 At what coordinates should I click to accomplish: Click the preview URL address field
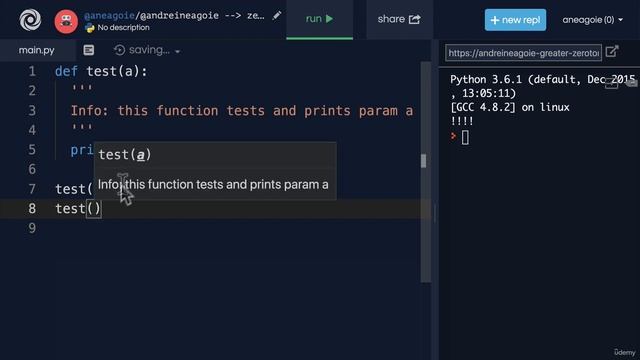[523, 53]
